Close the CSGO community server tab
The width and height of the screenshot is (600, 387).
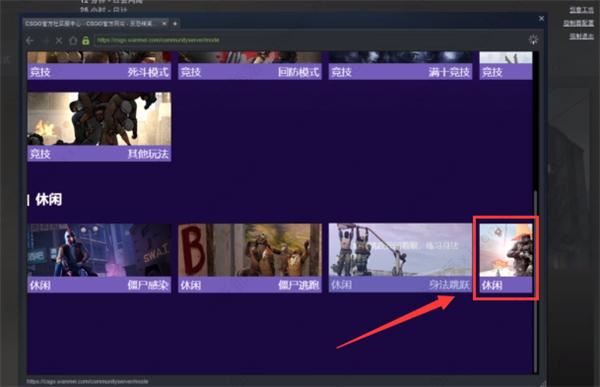click(164, 23)
